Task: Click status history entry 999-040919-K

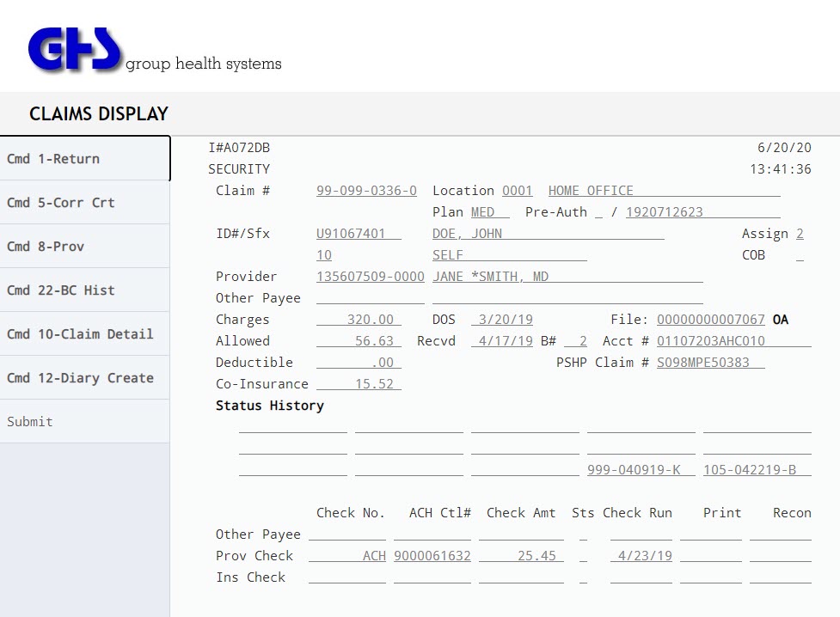Action: point(641,470)
